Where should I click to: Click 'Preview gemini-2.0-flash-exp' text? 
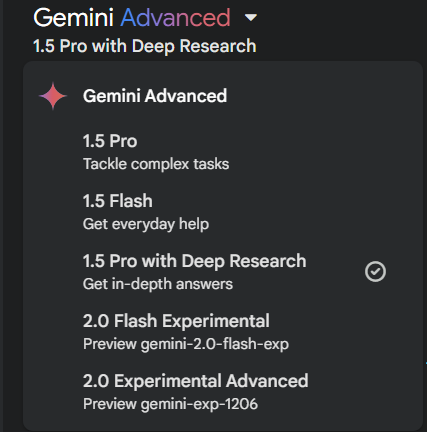pos(186,344)
